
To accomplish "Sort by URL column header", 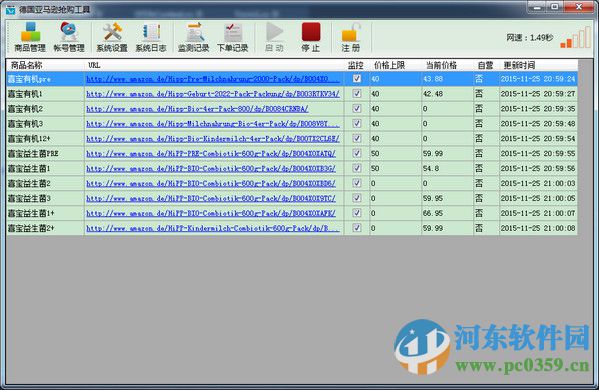I will 214,65.
